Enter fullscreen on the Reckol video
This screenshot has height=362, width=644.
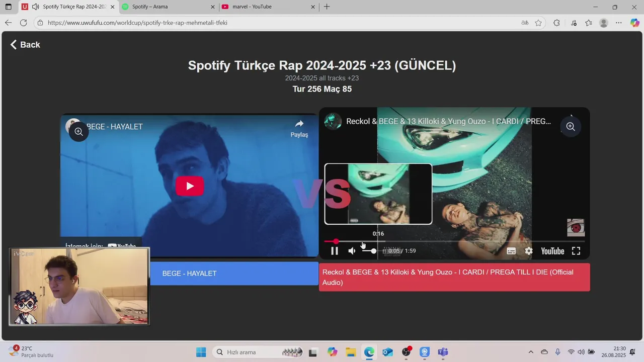[576, 251]
